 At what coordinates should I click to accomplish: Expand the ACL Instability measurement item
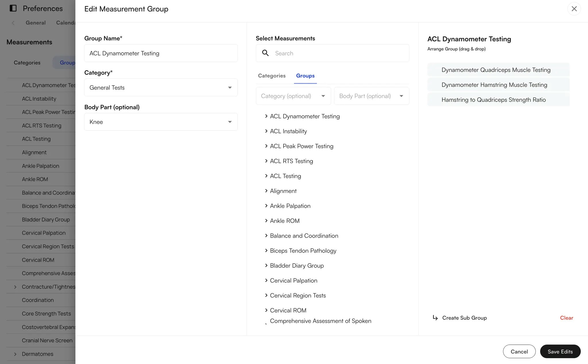[266, 131]
